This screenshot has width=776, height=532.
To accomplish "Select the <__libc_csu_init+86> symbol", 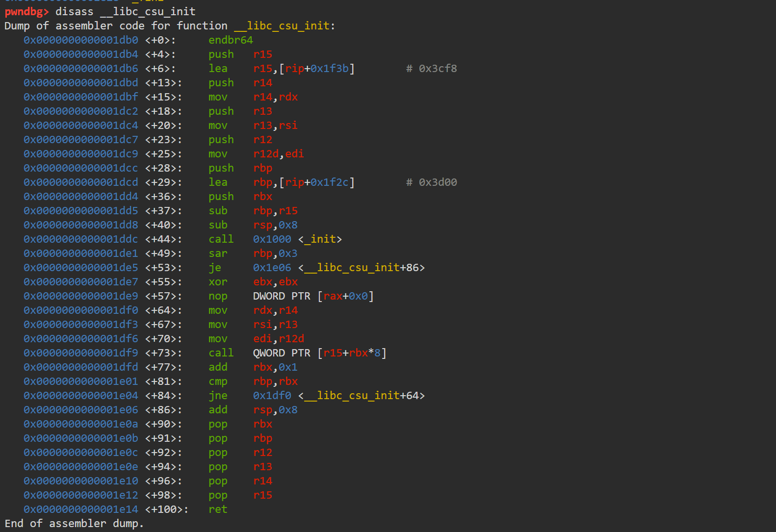I will click(x=362, y=267).
